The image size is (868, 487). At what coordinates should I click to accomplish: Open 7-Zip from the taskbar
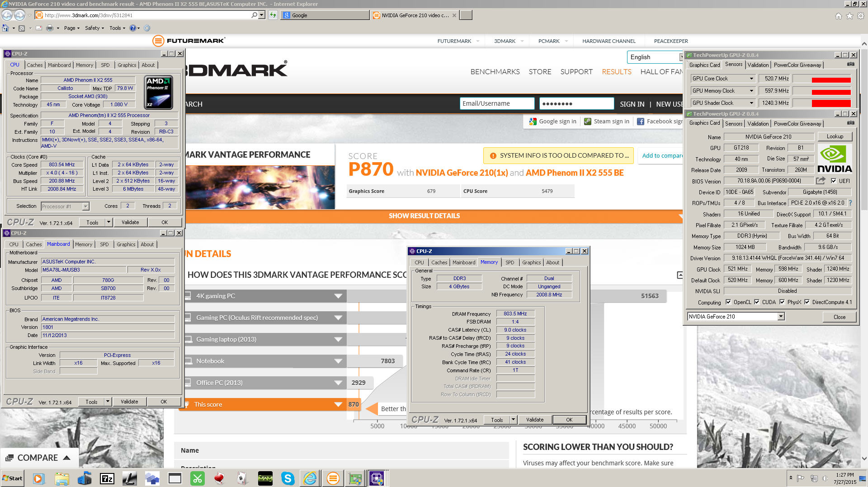click(x=107, y=478)
